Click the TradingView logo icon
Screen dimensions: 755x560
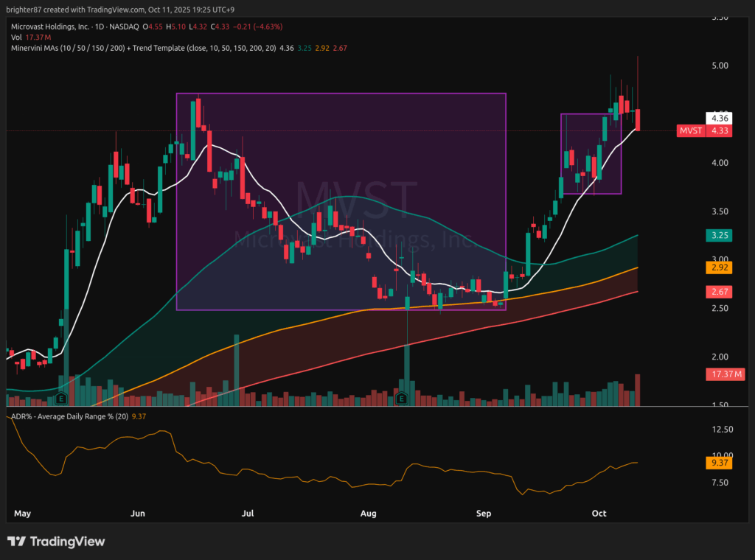(x=18, y=542)
